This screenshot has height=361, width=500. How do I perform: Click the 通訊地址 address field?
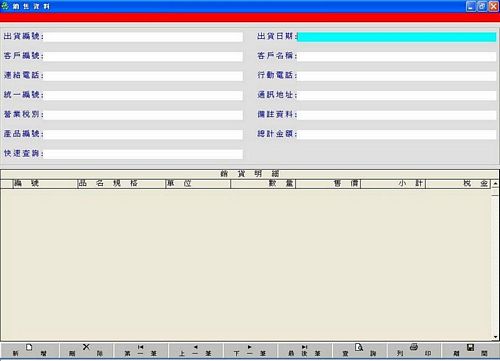click(397, 95)
